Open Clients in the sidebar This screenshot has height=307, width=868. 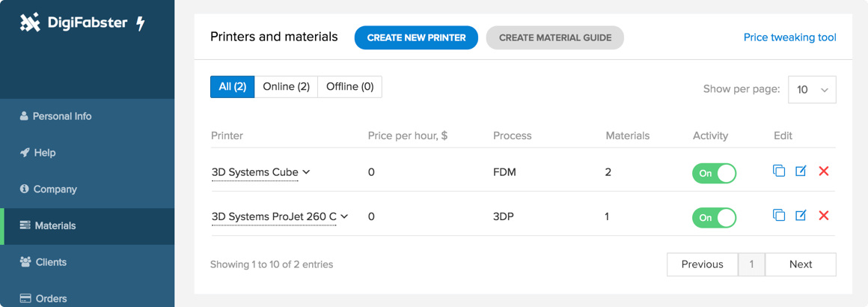51,262
